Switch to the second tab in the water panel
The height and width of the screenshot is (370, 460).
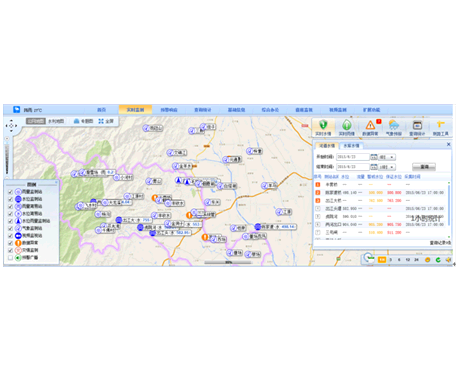coord(351,146)
